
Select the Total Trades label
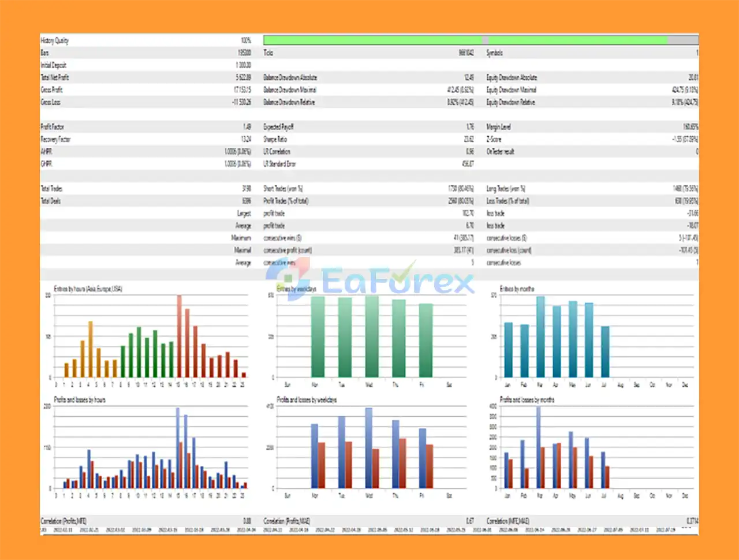[x=51, y=189]
